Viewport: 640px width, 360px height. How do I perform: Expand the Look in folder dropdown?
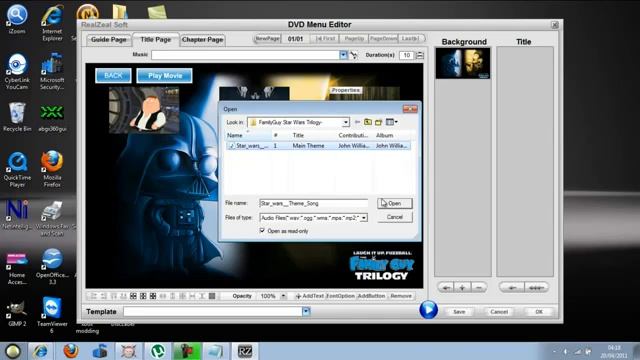coord(345,122)
